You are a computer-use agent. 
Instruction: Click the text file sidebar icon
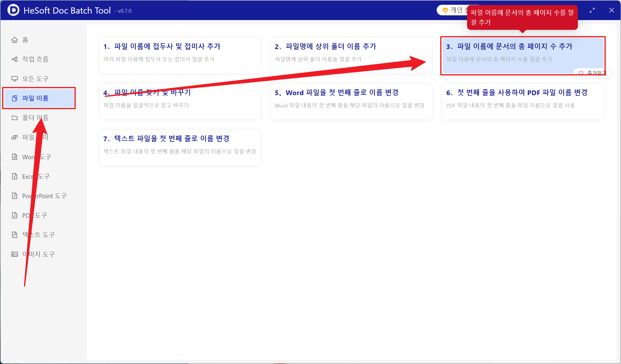point(14,235)
